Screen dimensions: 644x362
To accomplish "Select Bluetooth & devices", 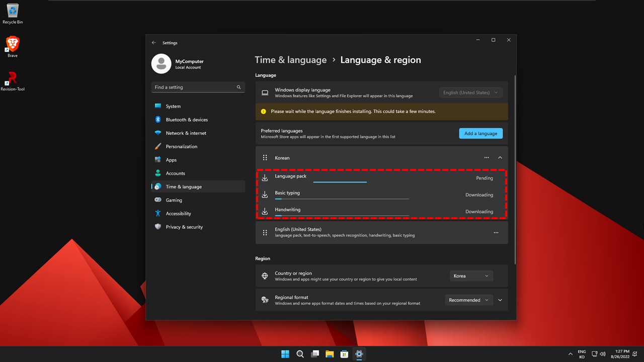I will pyautogui.click(x=198, y=120).
